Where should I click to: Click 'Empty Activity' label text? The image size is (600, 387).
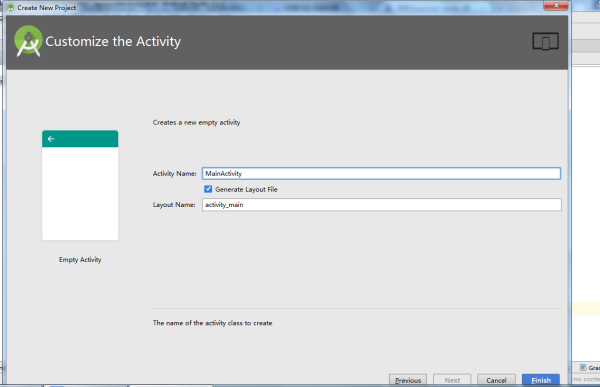(x=80, y=260)
